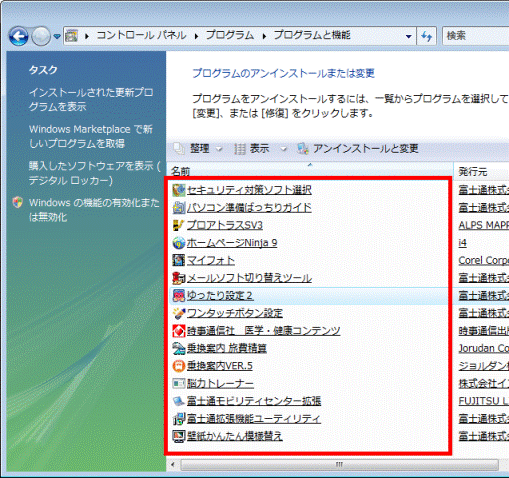This screenshot has width=509, height=478.
Task: Expand the 整理 dropdown arrow
Action: 219,149
